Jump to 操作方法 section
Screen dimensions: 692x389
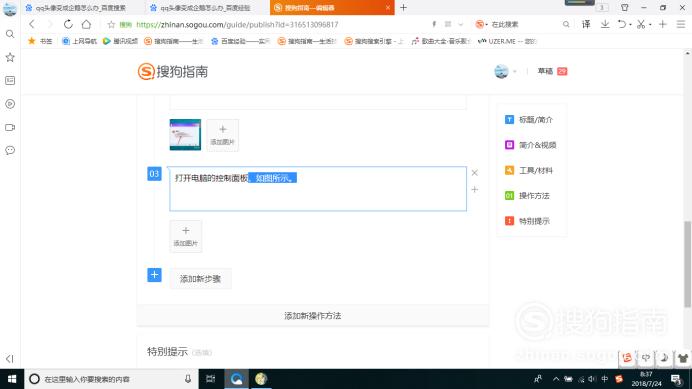coord(527,196)
